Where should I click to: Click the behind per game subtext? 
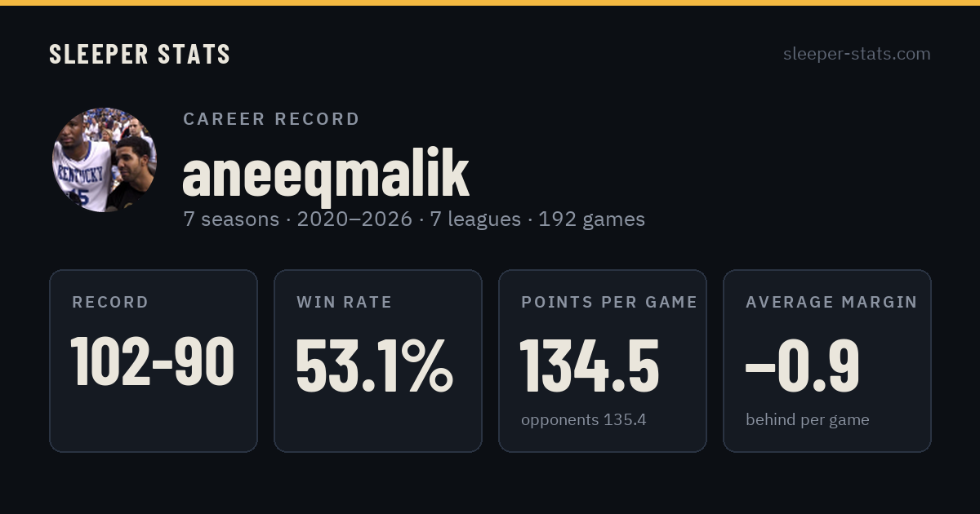[x=808, y=420]
